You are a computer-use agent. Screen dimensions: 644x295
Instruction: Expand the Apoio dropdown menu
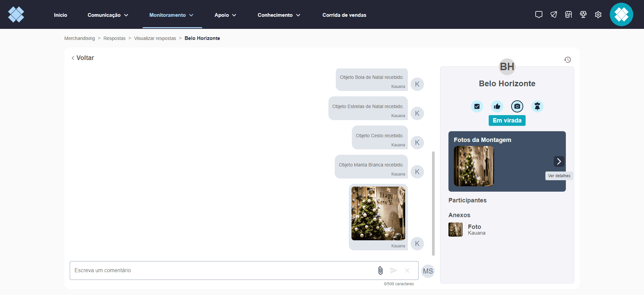point(225,15)
